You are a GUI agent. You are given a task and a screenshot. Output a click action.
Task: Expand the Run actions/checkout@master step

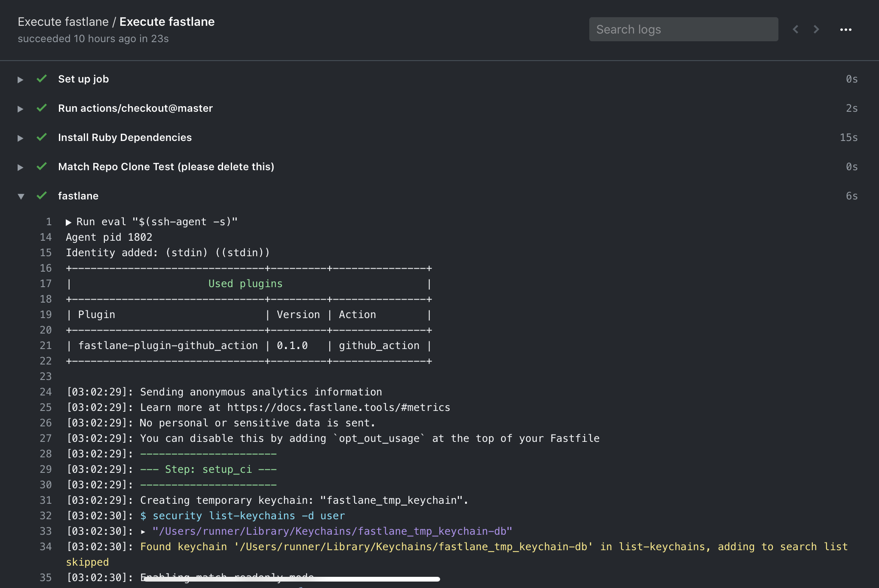(20, 108)
